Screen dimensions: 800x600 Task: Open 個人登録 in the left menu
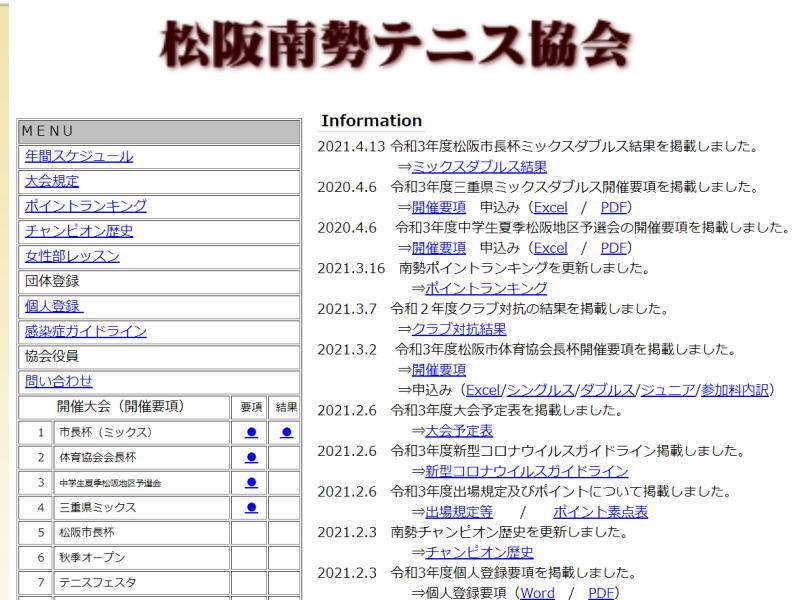(x=54, y=307)
